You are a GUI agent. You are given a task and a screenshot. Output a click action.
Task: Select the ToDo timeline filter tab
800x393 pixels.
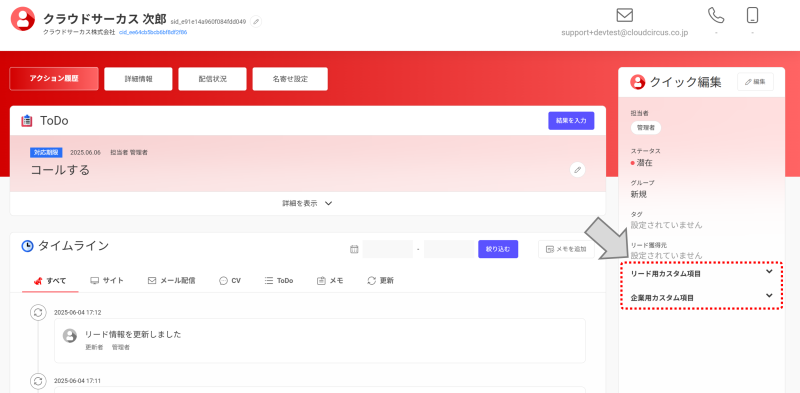click(x=279, y=281)
